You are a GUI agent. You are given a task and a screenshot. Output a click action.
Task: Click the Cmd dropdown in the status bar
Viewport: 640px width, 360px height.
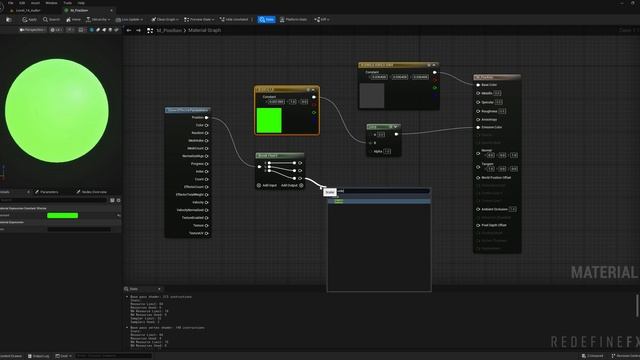[63, 356]
